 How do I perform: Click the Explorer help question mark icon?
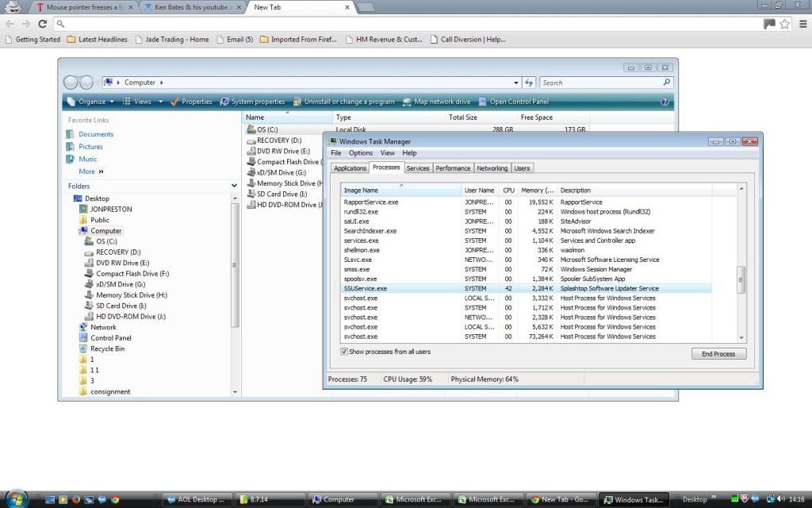[665, 102]
